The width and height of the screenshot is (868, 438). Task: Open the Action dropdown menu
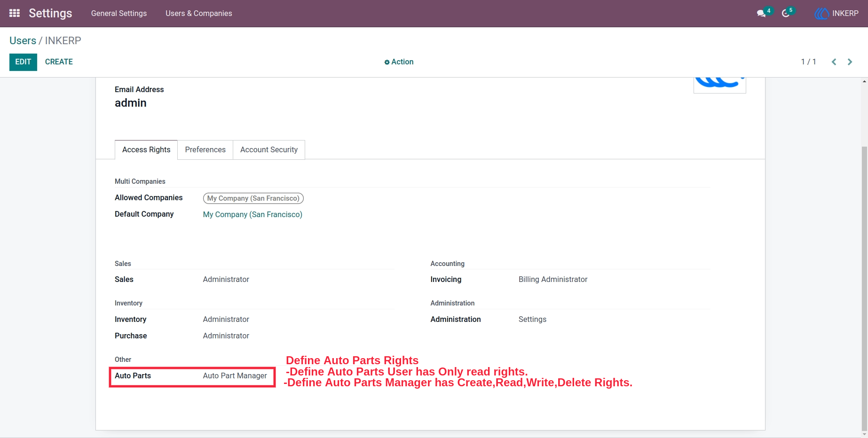tap(399, 62)
